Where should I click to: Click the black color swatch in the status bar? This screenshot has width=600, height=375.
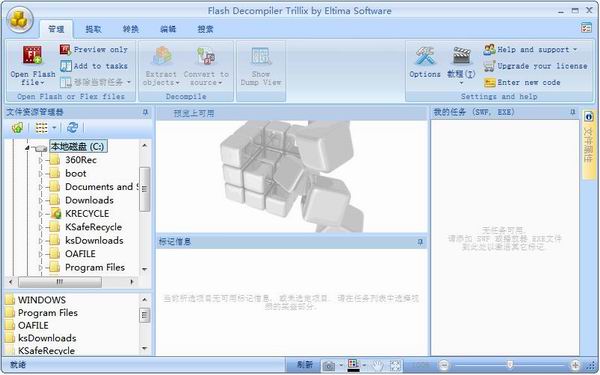pyautogui.click(x=354, y=370)
